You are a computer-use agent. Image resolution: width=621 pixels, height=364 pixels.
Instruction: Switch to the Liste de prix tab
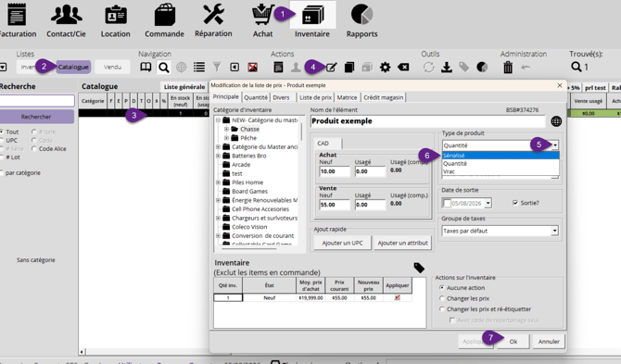coord(315,97)
